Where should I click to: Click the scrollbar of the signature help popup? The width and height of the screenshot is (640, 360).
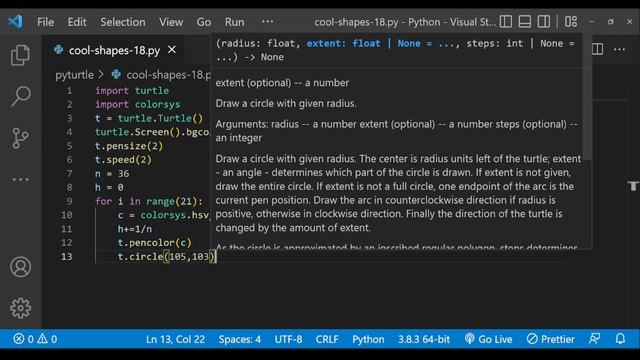[x=588, y=98]
